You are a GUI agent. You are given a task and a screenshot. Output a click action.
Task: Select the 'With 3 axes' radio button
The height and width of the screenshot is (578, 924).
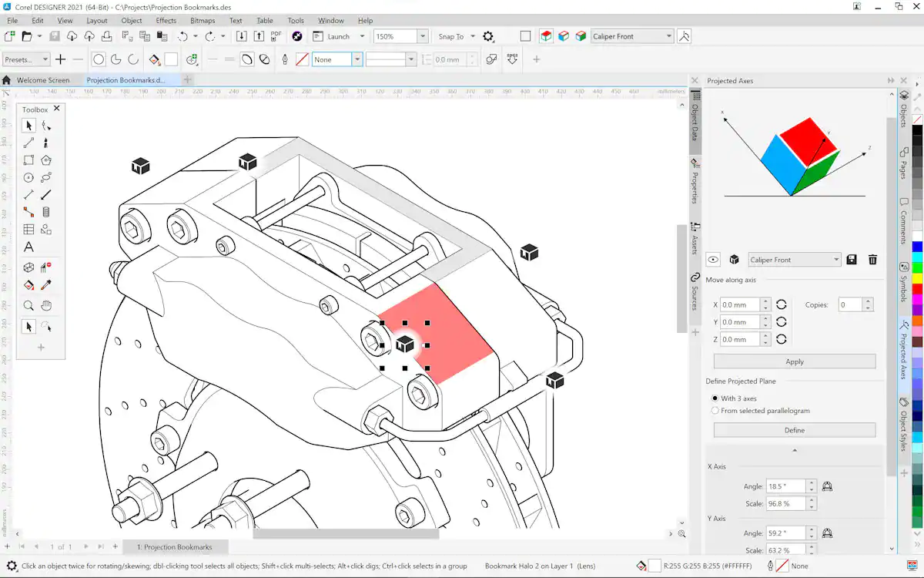click(716, 398)
